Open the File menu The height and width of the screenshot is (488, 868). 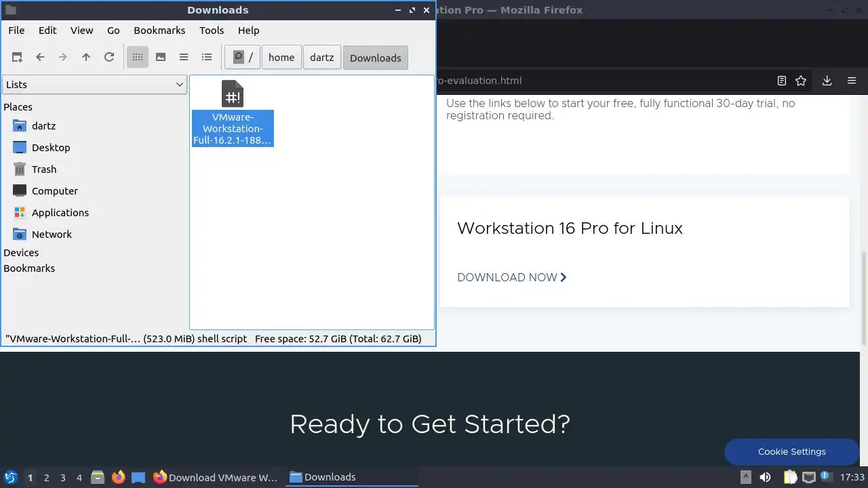[x=16, y=30]
